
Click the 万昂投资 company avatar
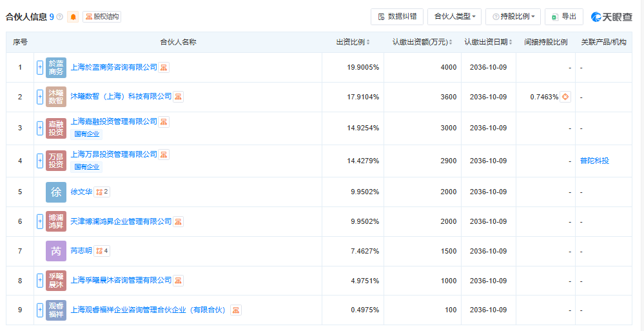click(56, 161)
